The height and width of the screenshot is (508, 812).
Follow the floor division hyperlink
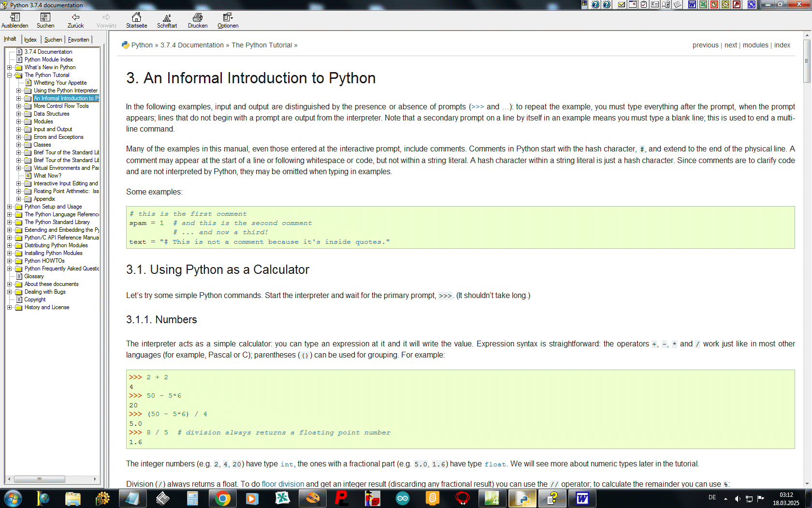click(x=283, y=484)
